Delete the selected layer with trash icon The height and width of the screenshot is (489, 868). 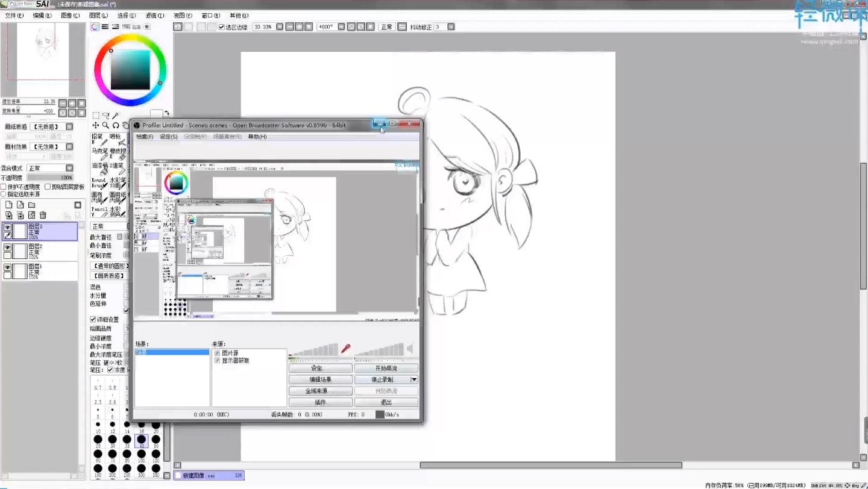tap(43, 215)
